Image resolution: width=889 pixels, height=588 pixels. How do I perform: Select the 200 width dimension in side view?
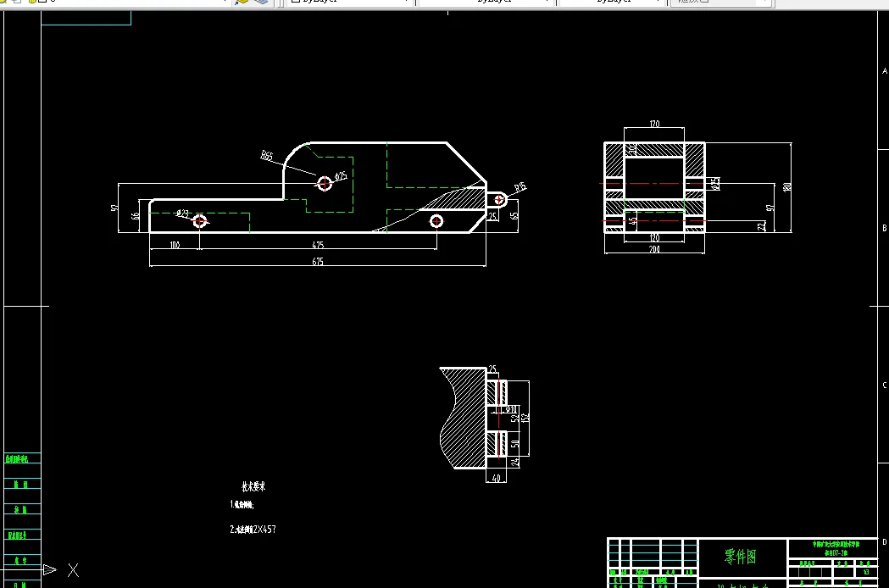click(x=654, y=249)
